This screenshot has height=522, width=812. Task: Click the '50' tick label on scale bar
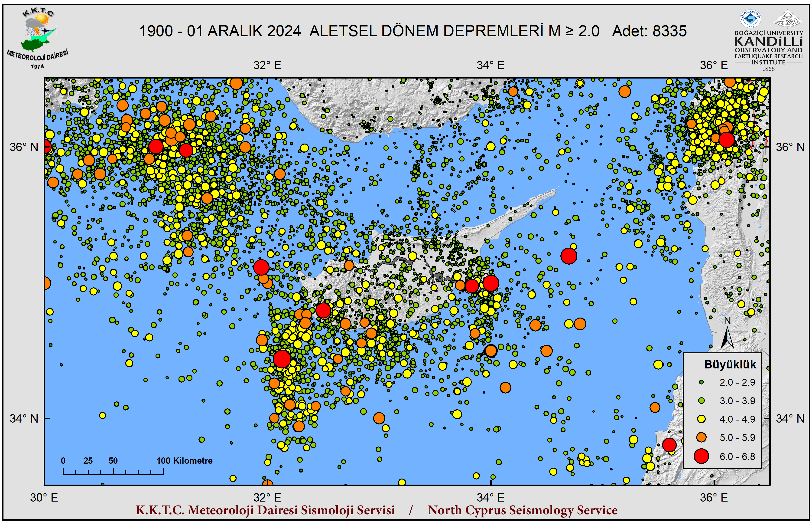pos(113,461)
